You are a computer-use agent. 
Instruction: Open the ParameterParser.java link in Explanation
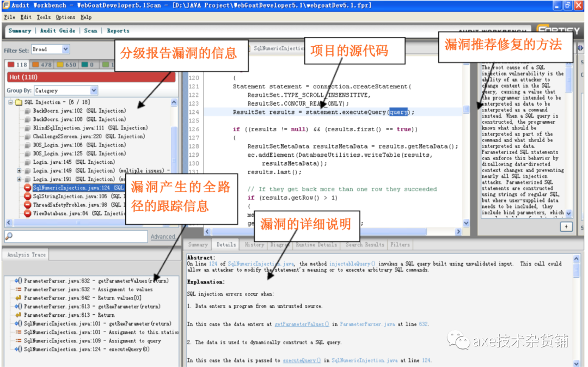coord(367,325)
